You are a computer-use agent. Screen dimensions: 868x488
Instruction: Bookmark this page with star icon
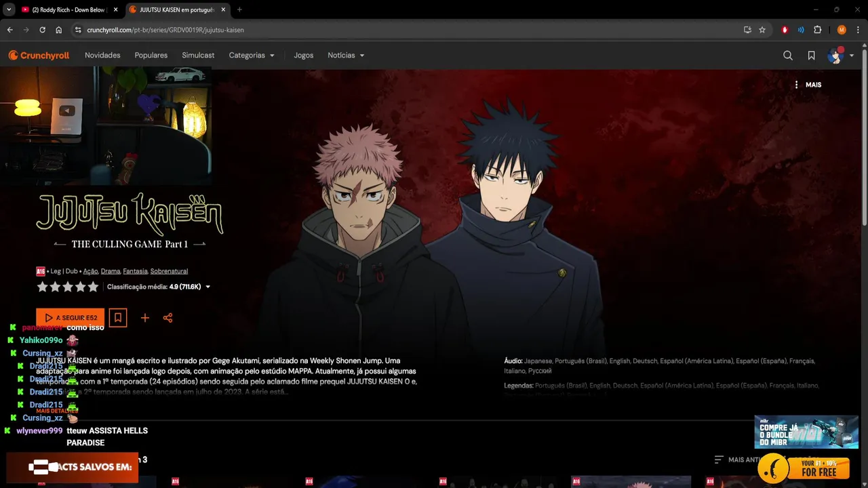point(762,30)
